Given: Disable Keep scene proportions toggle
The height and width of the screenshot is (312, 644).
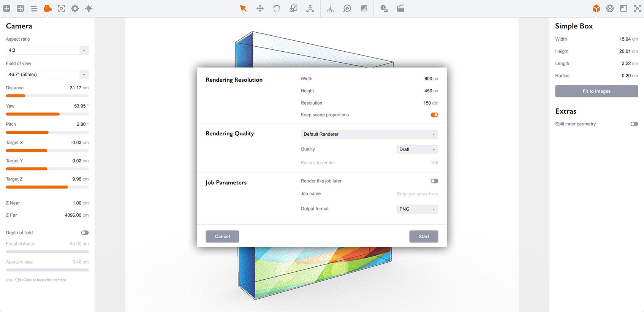Looking at the screenshot, I should (x=434, y=115).
